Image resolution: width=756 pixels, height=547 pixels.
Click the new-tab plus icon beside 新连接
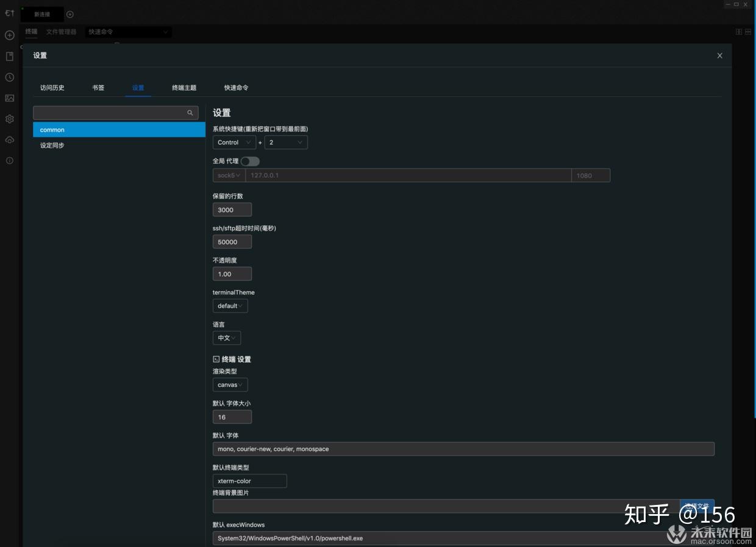70,14
